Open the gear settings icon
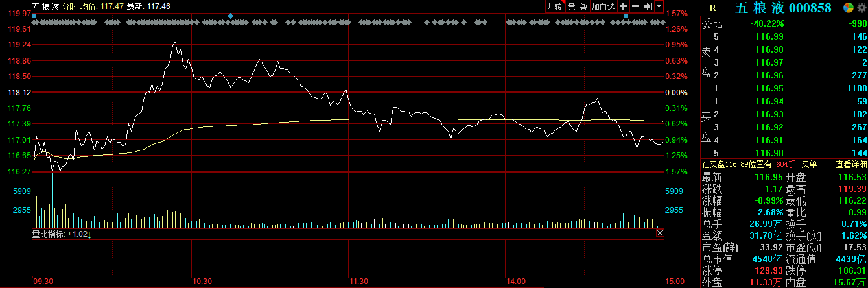Screen dimensions: 868x288 [861, 8]
